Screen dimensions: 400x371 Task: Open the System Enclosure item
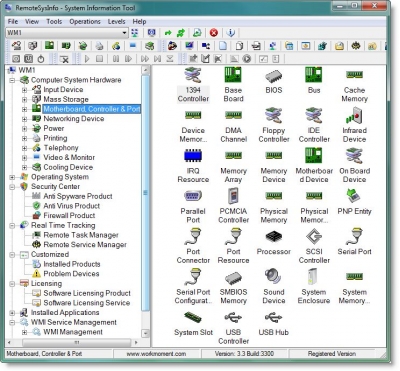tap(314, 286)
